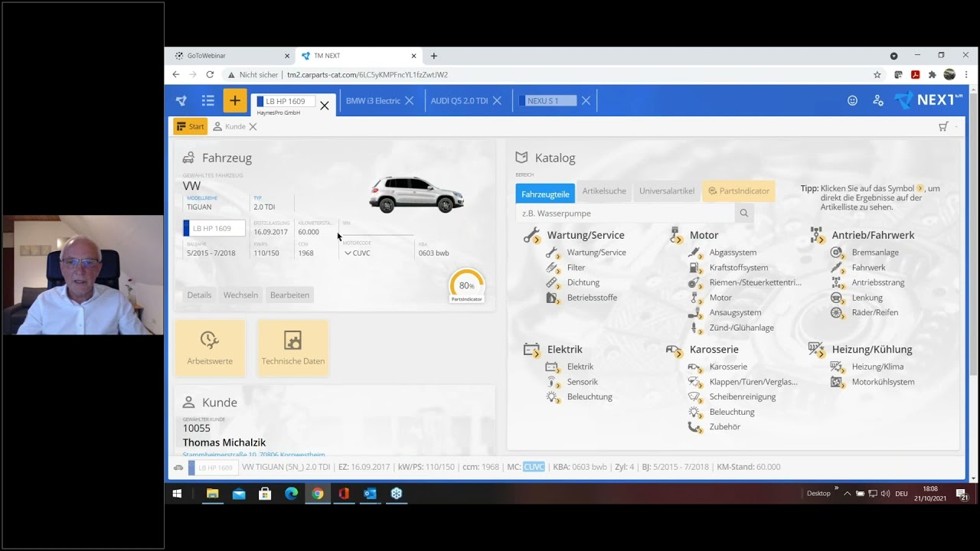Switch to the Universalartikel tab
This screenshot has width=980, height=551.
[667, 191]
